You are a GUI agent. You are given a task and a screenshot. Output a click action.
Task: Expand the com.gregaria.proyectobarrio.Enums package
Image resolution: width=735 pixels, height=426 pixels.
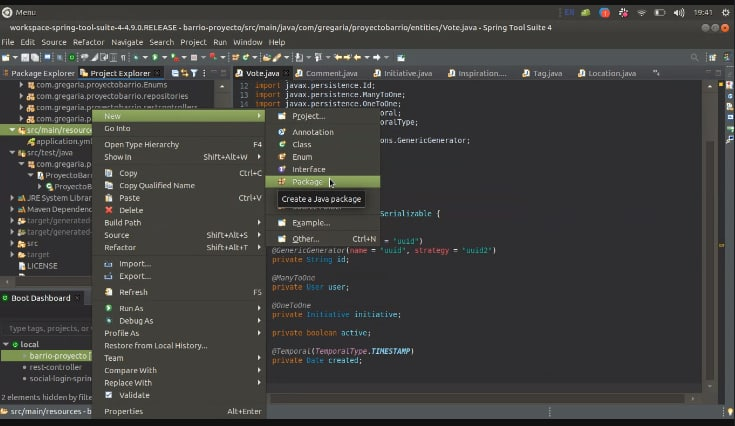tap(21, 85)
